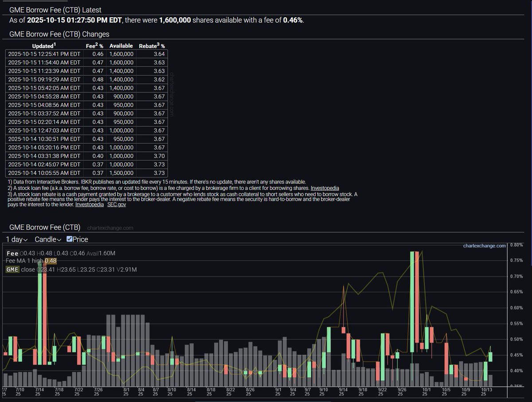Select row 2025-10-15 09:19:29 AM EDT timestamp
Image resolution: width=532 pixels, height=402 pixels.
(x=44, y=79)
